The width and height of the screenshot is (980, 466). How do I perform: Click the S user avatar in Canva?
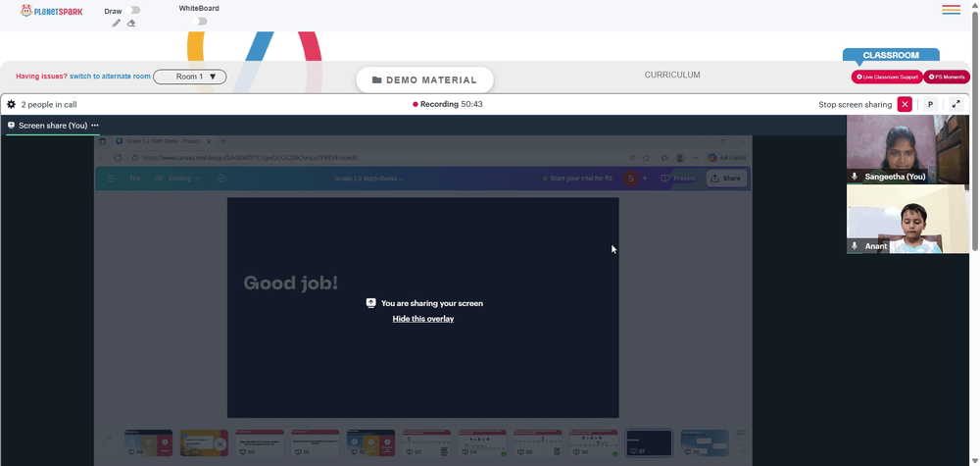pyautogui.click(x=630, y=179)
